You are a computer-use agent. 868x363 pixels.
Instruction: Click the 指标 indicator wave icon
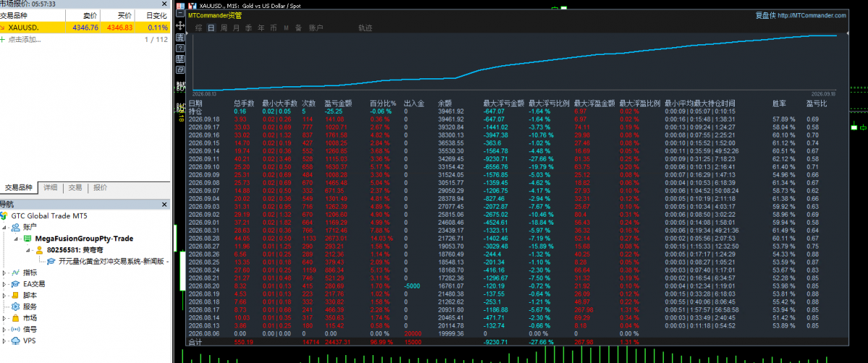pyautogui.click(x=15, y=272)
